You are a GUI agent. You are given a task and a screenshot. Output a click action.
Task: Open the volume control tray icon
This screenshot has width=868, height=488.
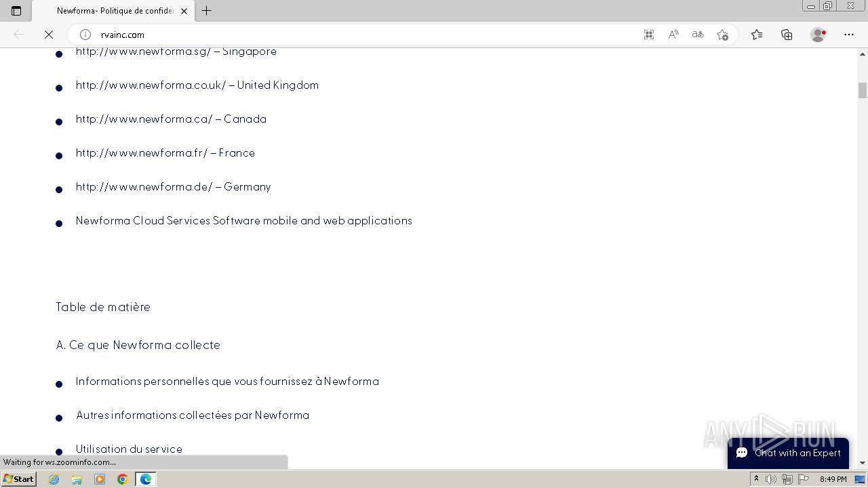771,479
